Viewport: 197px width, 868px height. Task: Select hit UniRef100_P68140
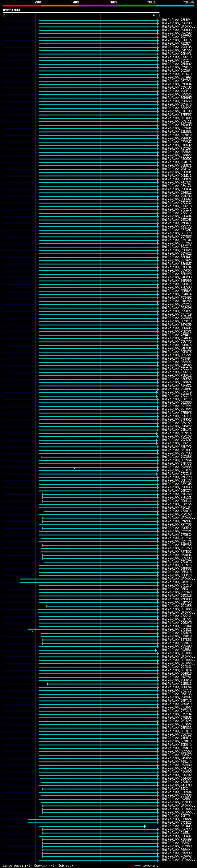(177, 761)
